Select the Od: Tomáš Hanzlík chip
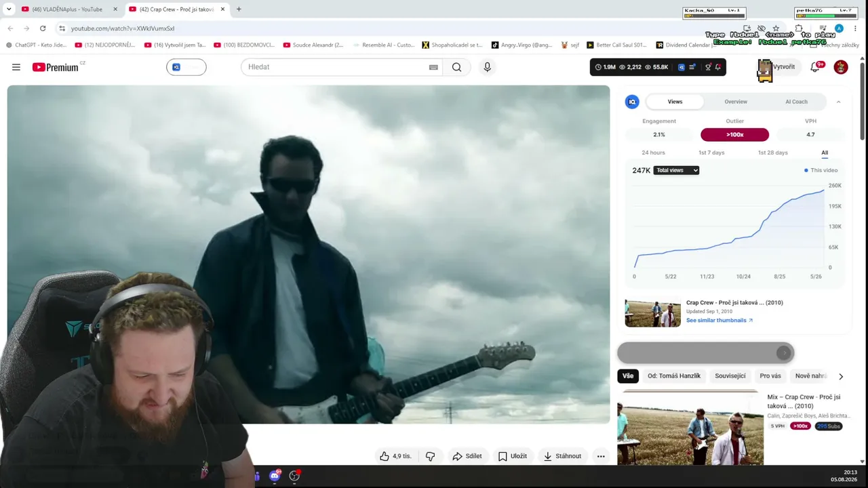This screenshot has width=868, height=488. click(674, 376)
